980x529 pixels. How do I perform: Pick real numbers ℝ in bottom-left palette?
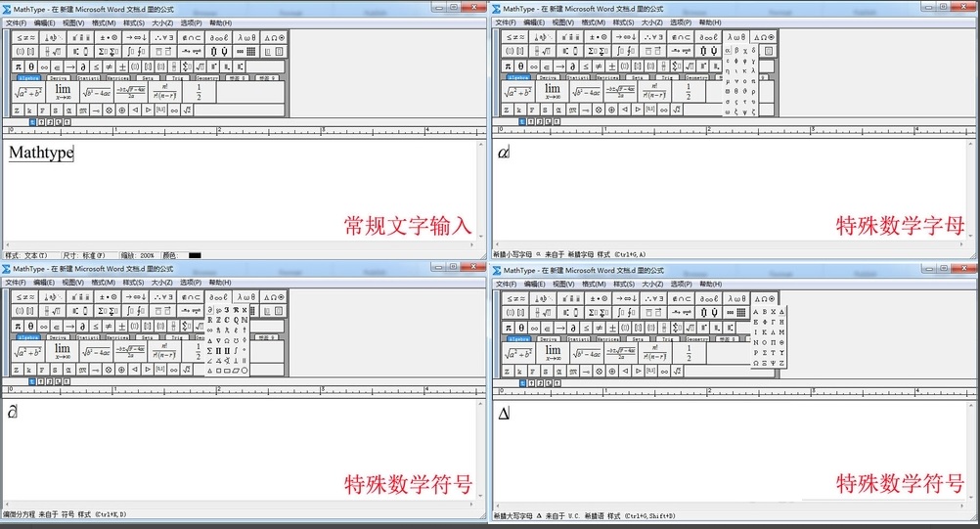tap(210, 320)
